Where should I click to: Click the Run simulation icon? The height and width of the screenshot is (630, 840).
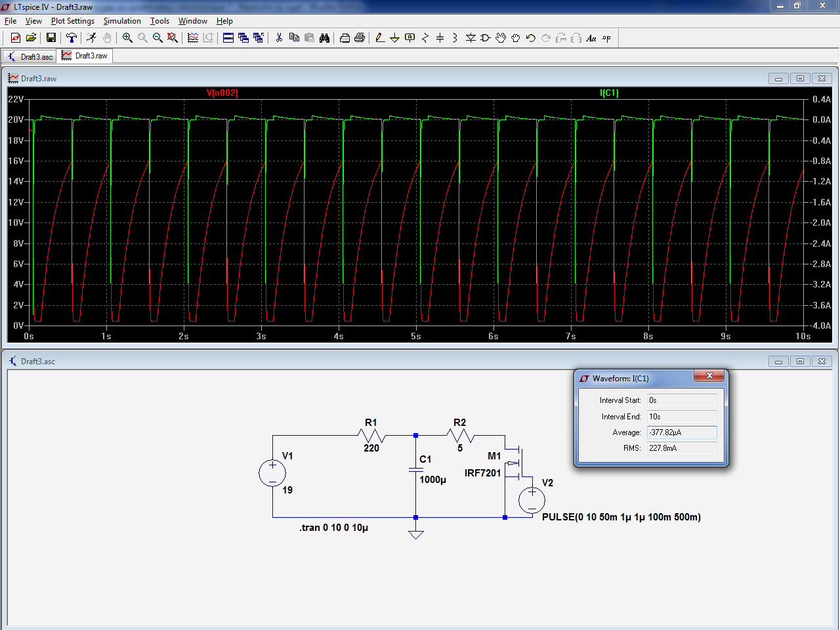(91, 38)
